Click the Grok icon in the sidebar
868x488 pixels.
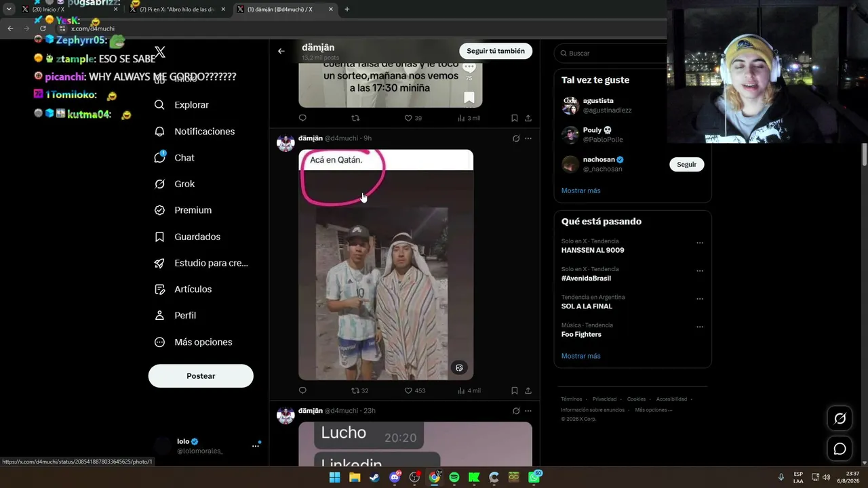click(159, 184)
